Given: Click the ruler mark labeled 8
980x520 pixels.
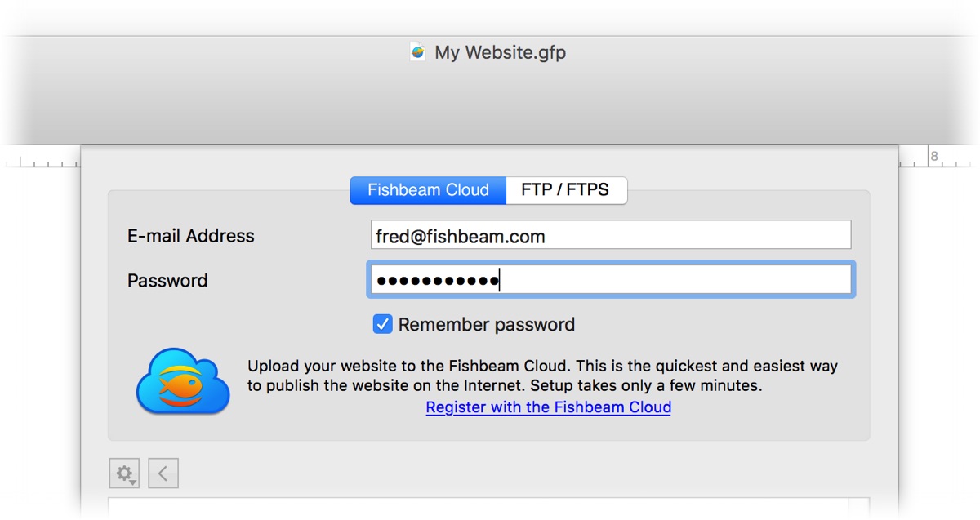Looking at the screenshot, I should coord(934,156).
